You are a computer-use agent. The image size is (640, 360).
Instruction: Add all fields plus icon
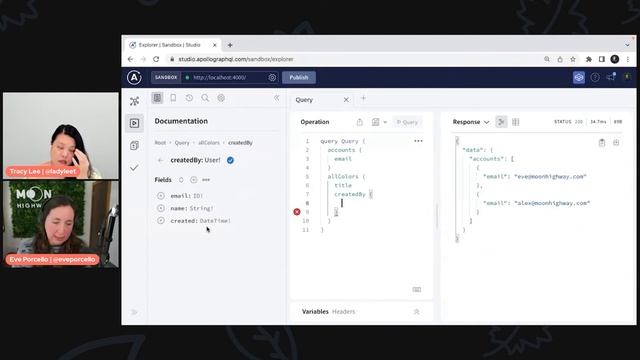coord(193,180)
